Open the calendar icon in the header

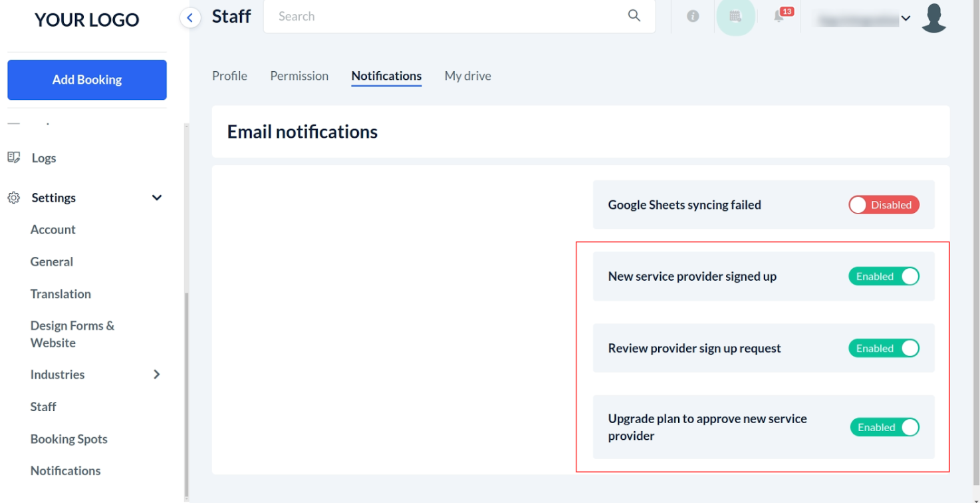coord(735,17)
